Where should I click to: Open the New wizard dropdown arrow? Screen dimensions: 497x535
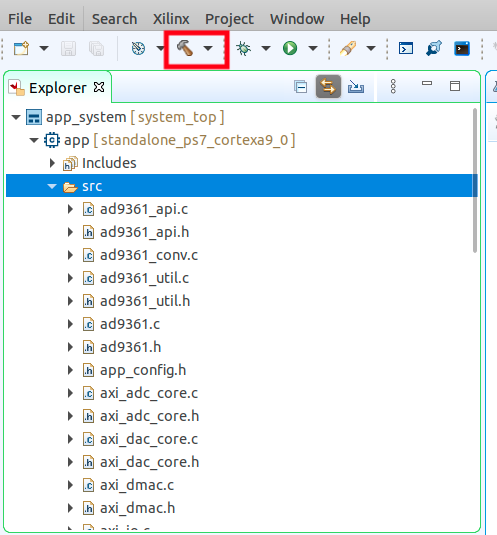pyautogui.click(x=44, y=48)
